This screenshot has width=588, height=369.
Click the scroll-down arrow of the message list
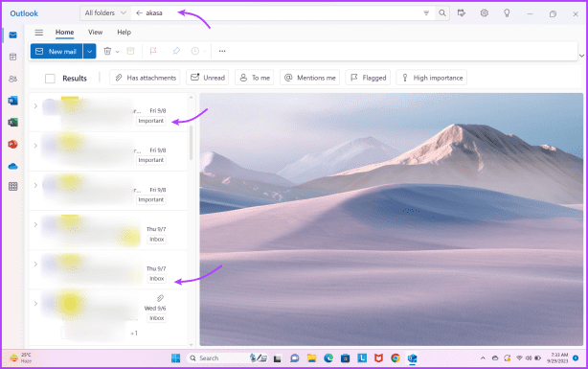click(192, 345)
